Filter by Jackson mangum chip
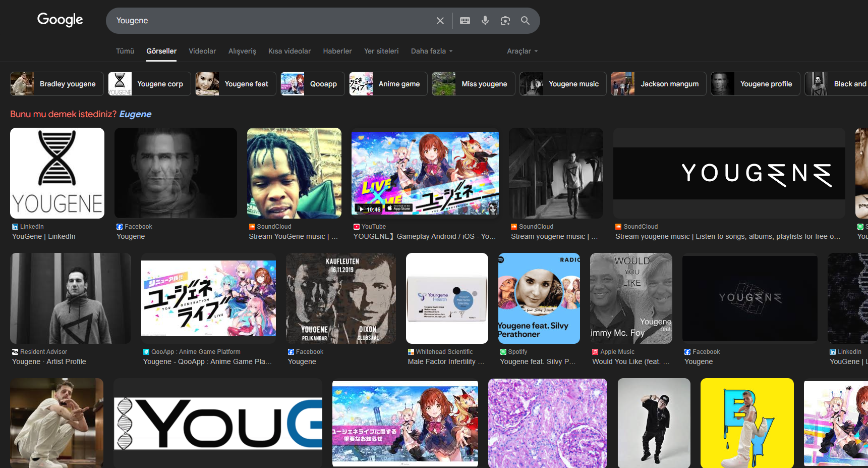The image size is (868, 468). tap(659, 84)
